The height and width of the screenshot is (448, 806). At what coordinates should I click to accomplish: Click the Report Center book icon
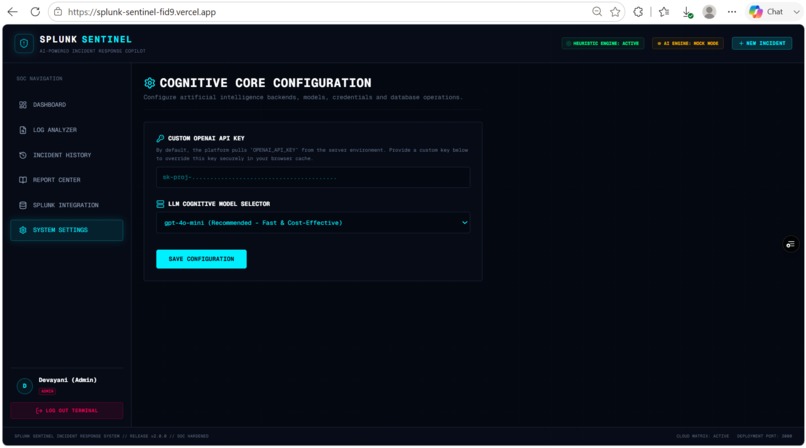[x=23, y=180]
